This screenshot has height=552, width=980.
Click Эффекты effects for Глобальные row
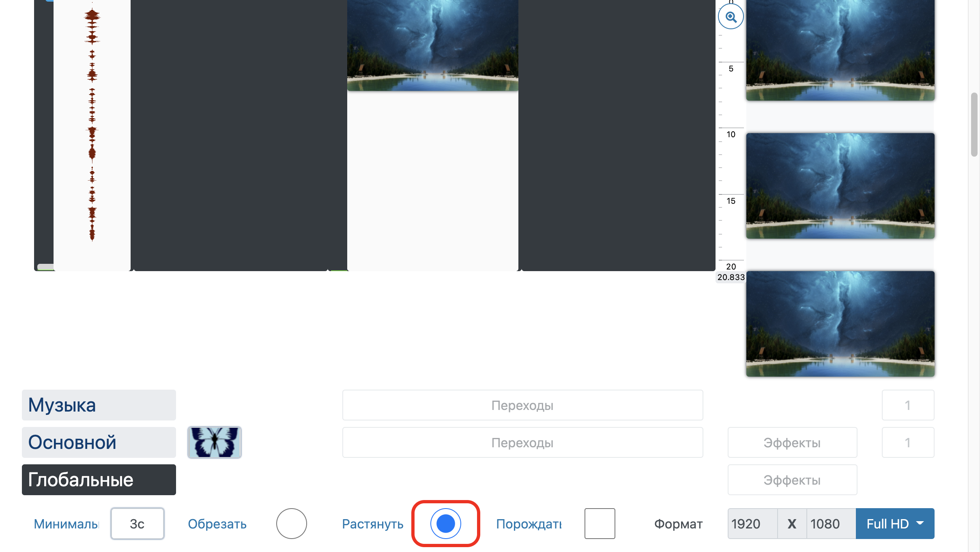pos(791,480)
